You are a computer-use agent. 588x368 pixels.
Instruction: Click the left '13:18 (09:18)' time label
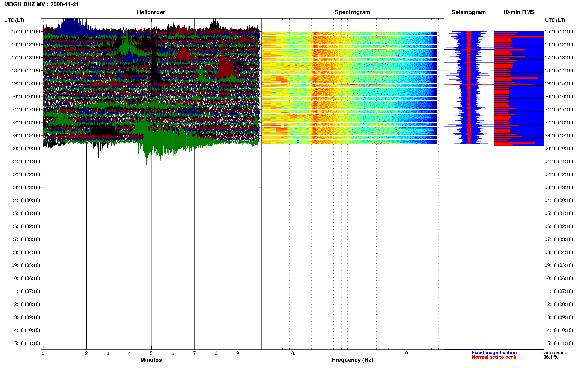pos(26,317)
